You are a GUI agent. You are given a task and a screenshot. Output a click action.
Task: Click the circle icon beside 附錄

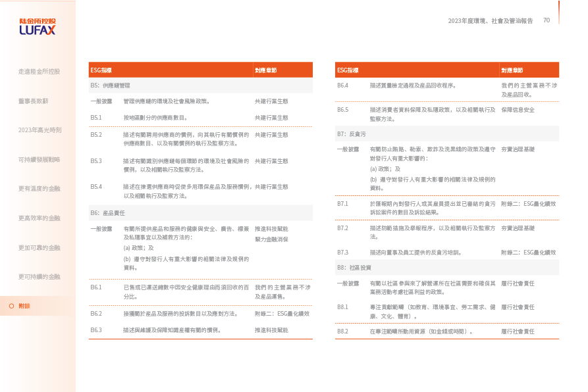(x=11, y=306)
